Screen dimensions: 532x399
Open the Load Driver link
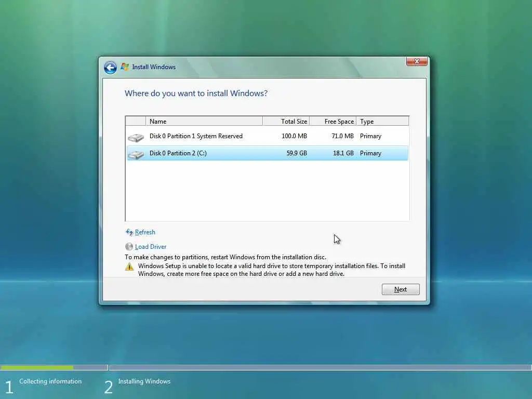tap(151, 247)
